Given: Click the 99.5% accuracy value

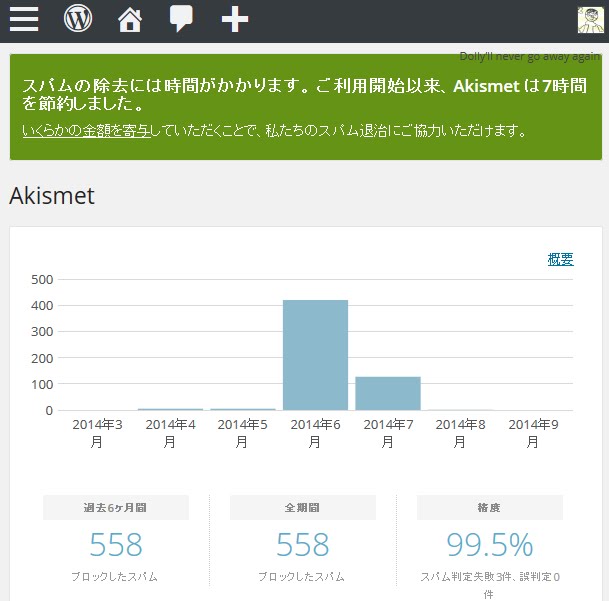Looking at the screenshot, I should coord(489,545).
